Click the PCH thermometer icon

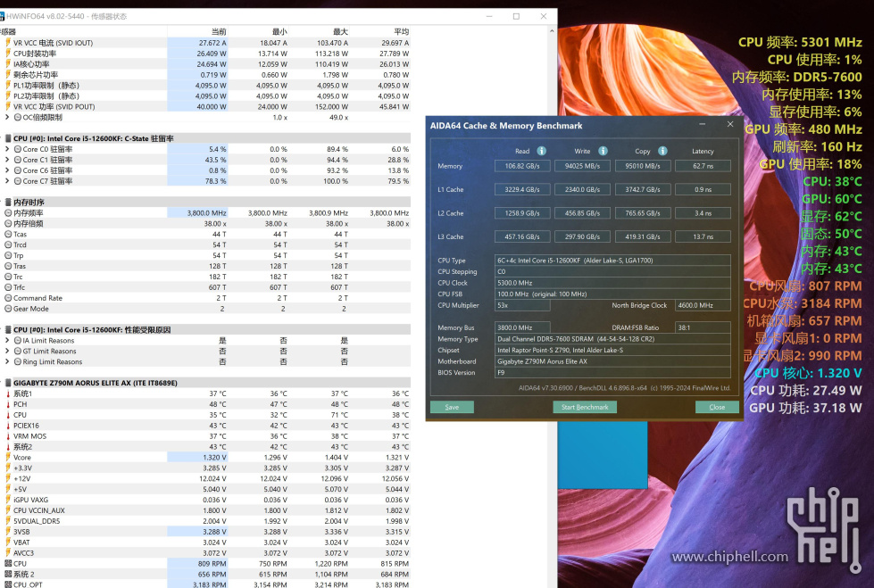(x=8, y=404)
